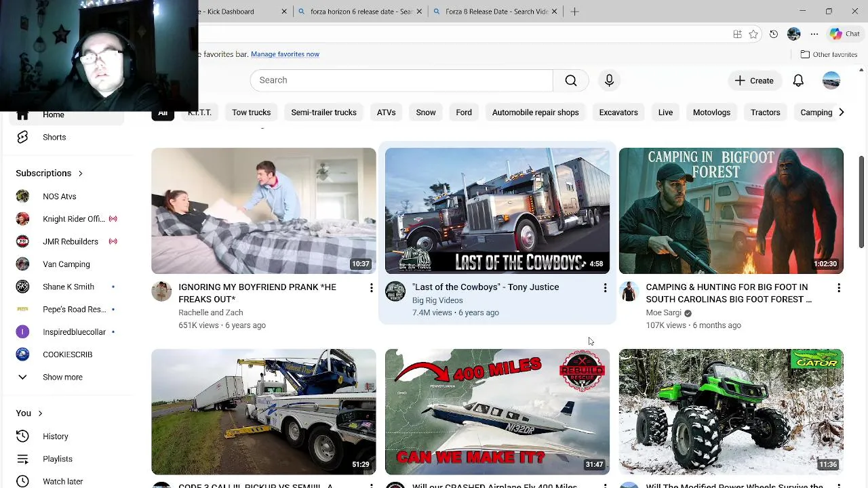This screenshot has width=868, height=488.
Task: Click Big Rig Videos channel avatar
Action: point(395,291)
